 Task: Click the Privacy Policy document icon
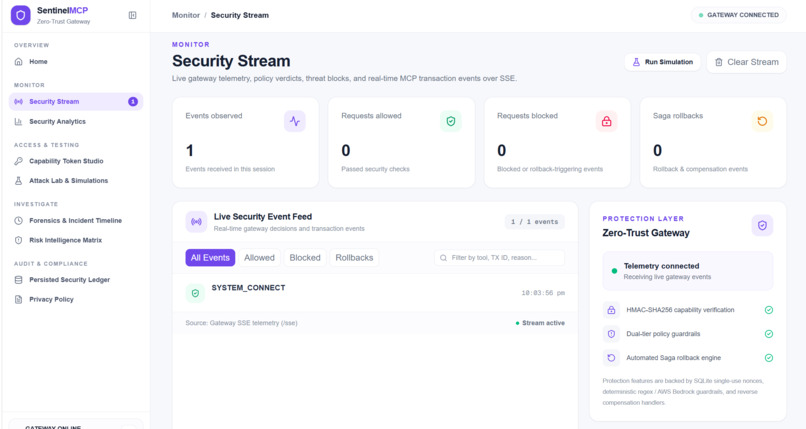click(19, 300)
